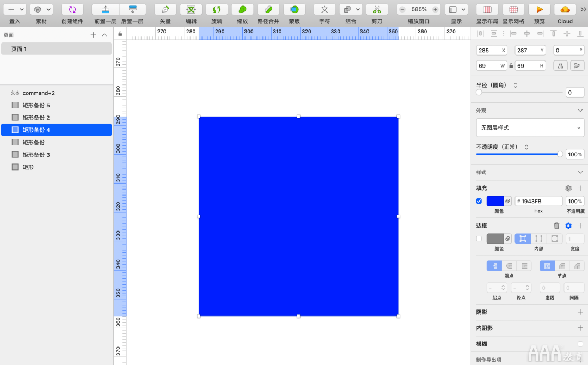588x365 pixels.
Task: Select layer 矩形备份 3
Action: point(56,155)
